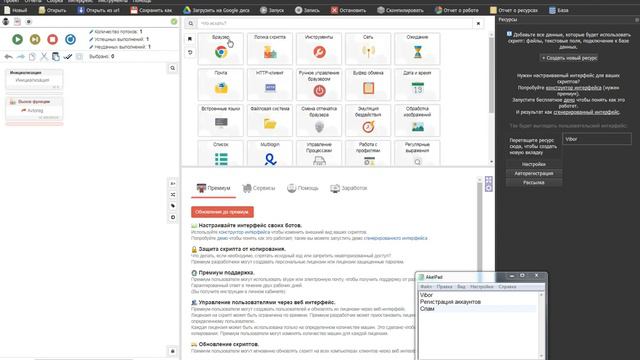Click the action search magnifier button
Viewport: 640px width, 360px height.
(191, 23)
